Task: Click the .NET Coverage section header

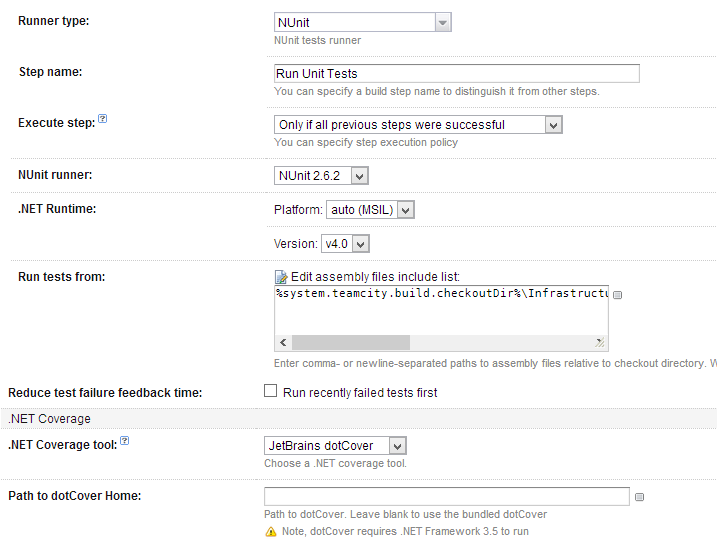Action: [50, 418]
